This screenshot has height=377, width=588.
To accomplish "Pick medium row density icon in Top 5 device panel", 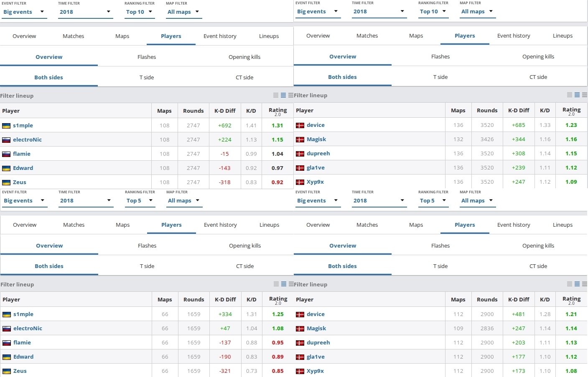I will [x=577, y=284].
